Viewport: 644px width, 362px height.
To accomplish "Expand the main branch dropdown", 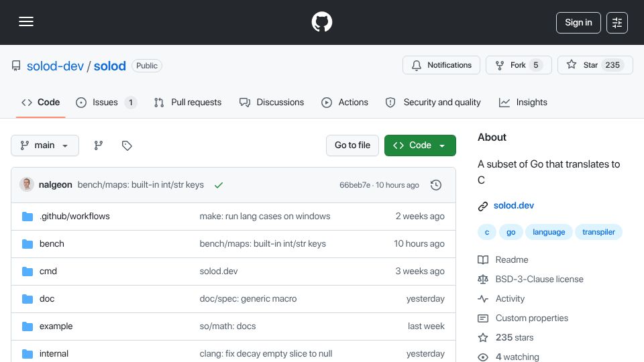I will (x=45, y=145).
